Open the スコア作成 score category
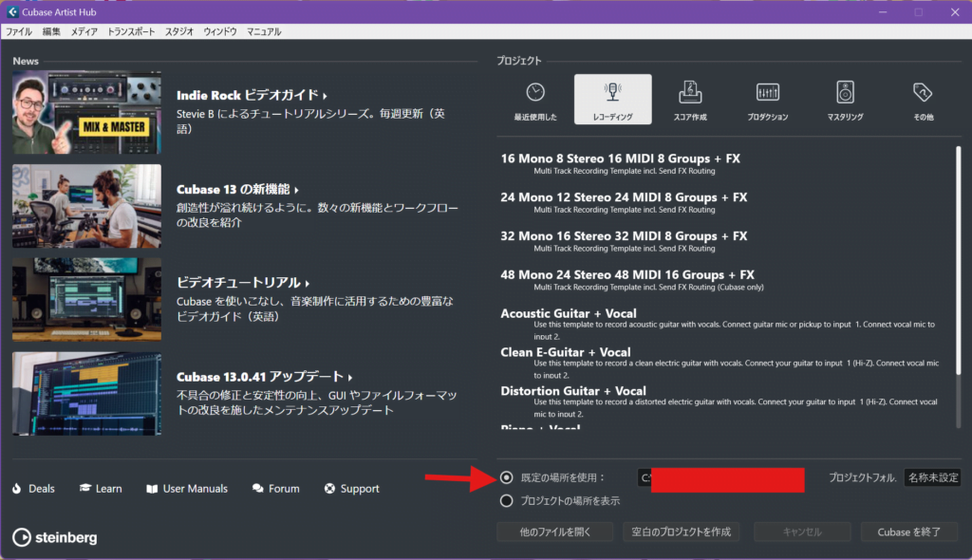972x560 pixels. point(690,100)
